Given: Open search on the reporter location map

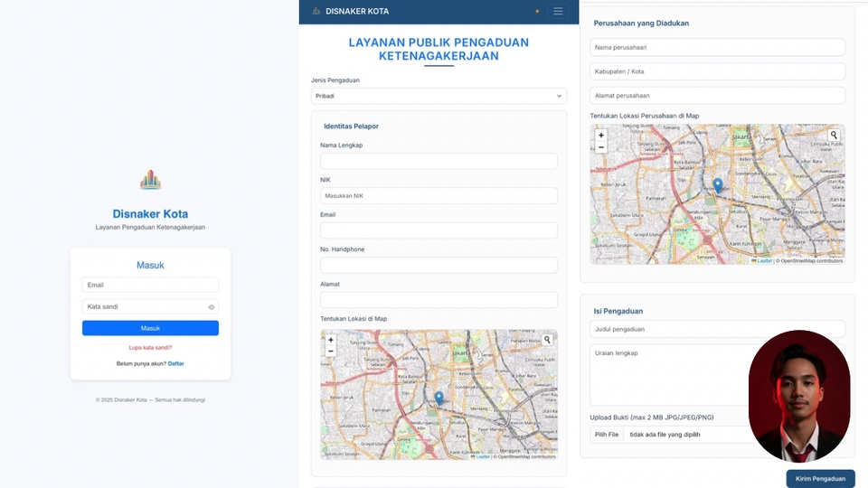Looking at the screenshot, I should coord(547,340).
